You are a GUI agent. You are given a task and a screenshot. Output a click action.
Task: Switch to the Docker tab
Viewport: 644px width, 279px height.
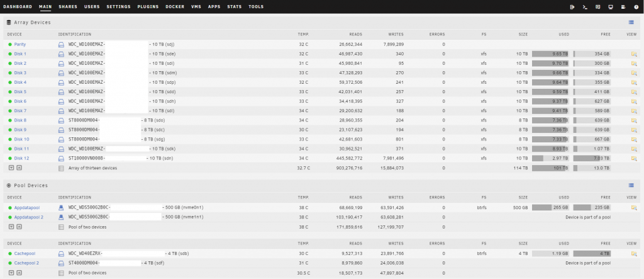click(x=175, y=7)
